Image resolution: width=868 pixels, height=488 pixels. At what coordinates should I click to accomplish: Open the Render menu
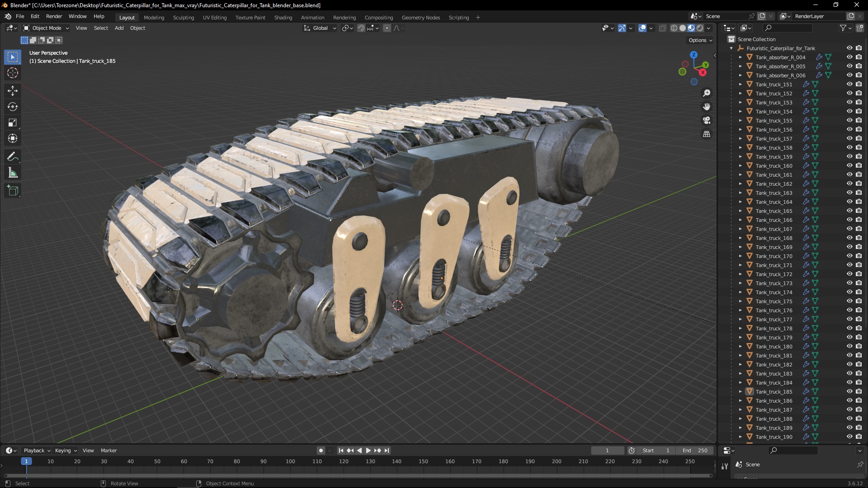(x=54, y=16)
